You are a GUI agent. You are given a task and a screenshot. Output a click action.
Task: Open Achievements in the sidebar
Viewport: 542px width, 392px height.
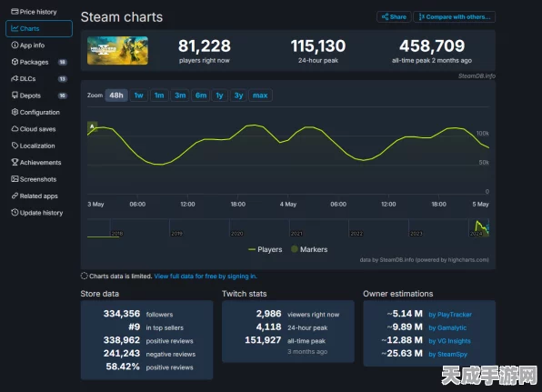pos(36,162)
